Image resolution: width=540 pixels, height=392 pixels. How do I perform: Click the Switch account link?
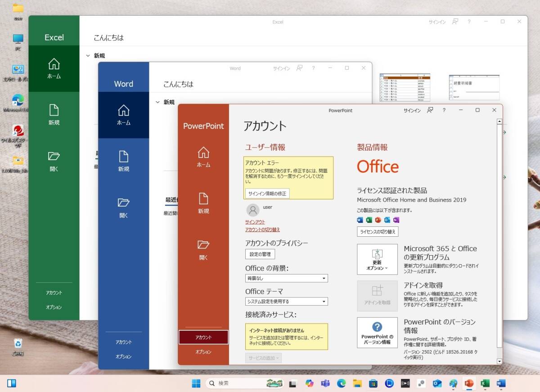[x=262, y=230]
